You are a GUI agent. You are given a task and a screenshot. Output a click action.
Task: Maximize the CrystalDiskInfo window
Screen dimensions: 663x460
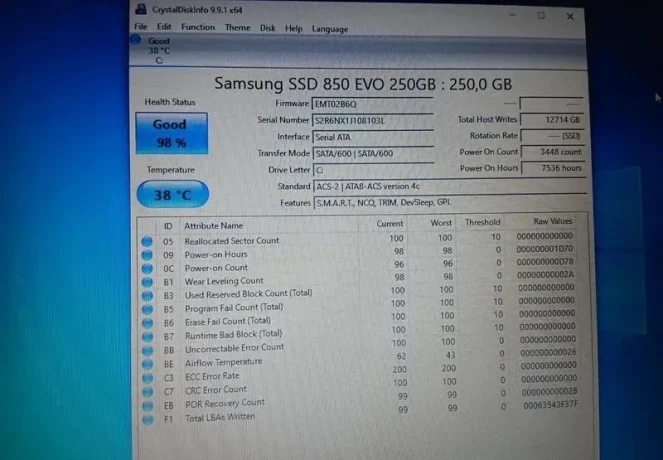tap(541, 16)
